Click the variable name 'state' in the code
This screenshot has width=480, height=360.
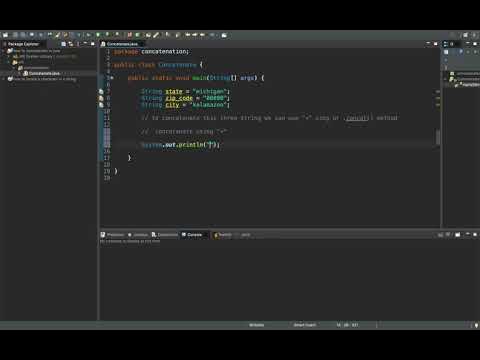click(174, 91)
